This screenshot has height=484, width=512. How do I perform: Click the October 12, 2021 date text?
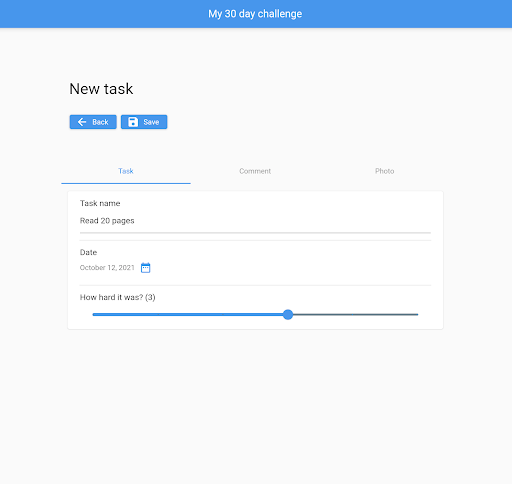pyautogui.click(x=107, y=268)
